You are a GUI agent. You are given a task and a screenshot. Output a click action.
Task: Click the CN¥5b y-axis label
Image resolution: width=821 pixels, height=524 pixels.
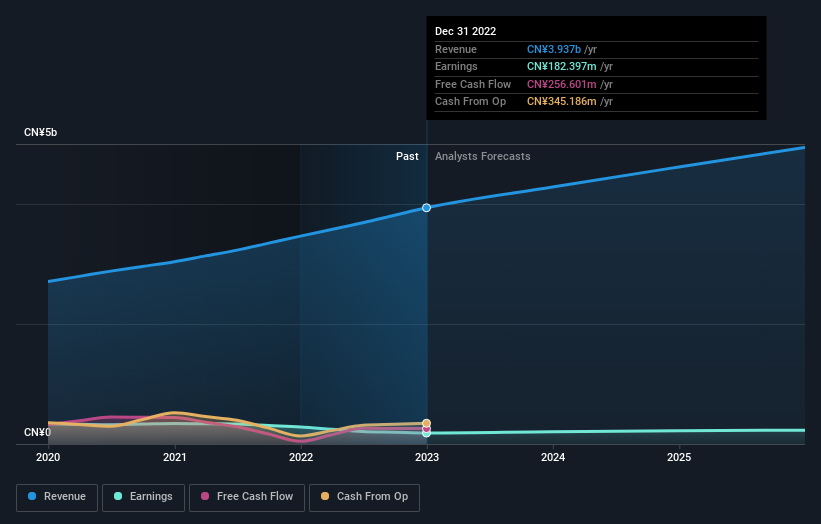pos(40,132)
